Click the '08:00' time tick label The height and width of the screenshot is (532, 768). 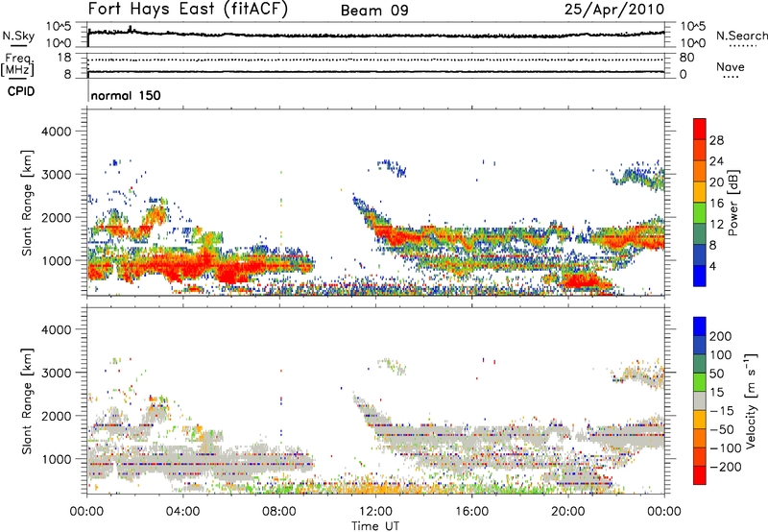279,512
